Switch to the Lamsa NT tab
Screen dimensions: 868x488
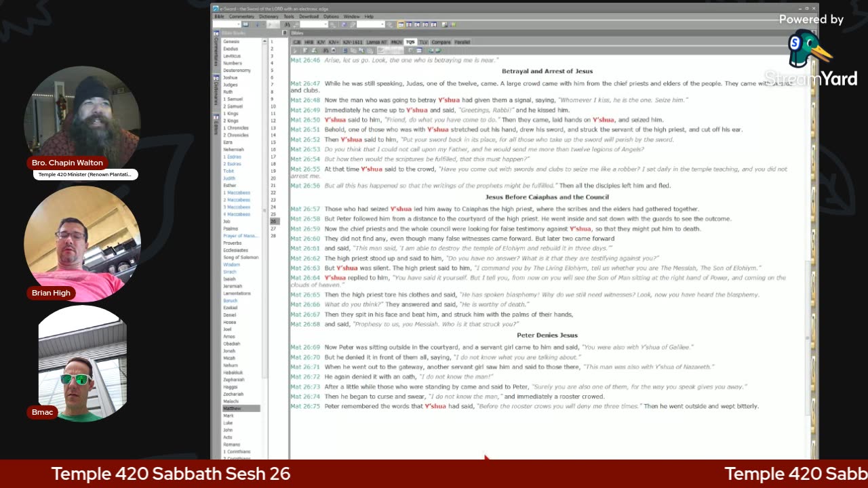(x=376, y=42)
